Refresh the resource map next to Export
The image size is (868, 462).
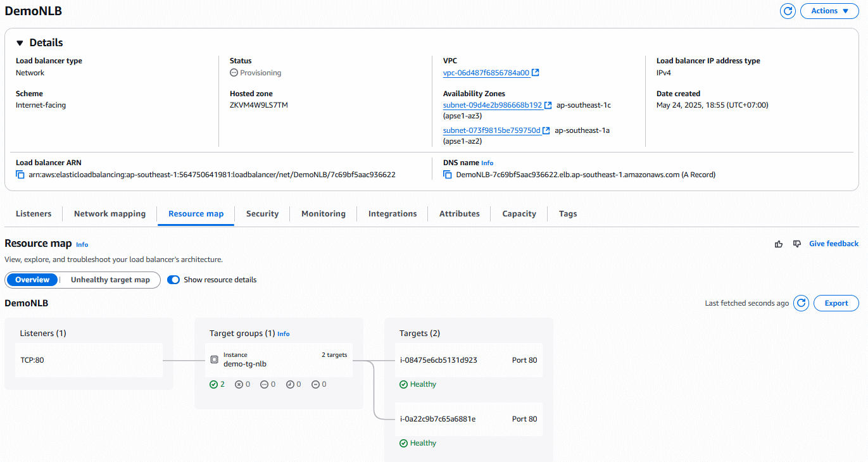(x=802, y=303)
